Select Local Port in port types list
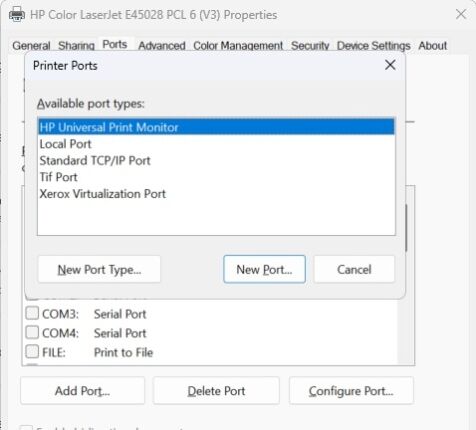This screenshot has height=430, width=476. point(216,144)
